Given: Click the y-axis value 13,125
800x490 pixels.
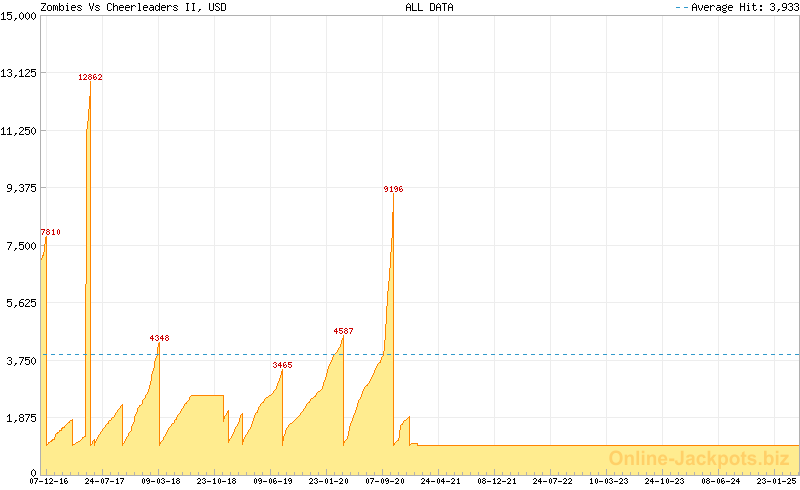Looking at the screenshot, I should pos(18,73).
